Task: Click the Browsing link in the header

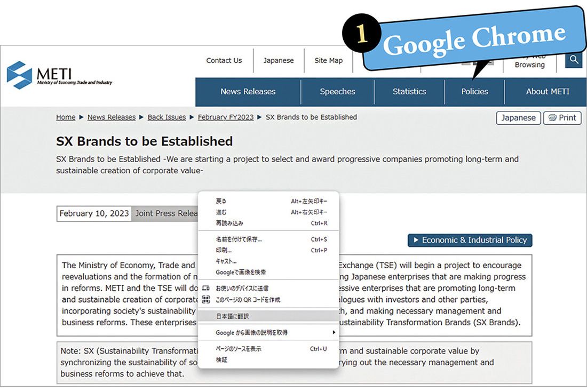Action: click(x=530, y=65)
